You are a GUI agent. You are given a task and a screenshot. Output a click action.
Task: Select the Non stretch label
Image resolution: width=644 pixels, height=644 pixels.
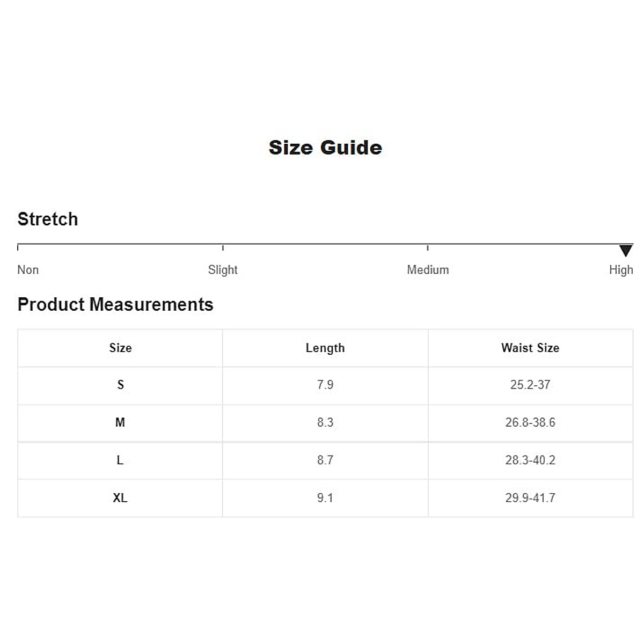(x=28, y=270)
